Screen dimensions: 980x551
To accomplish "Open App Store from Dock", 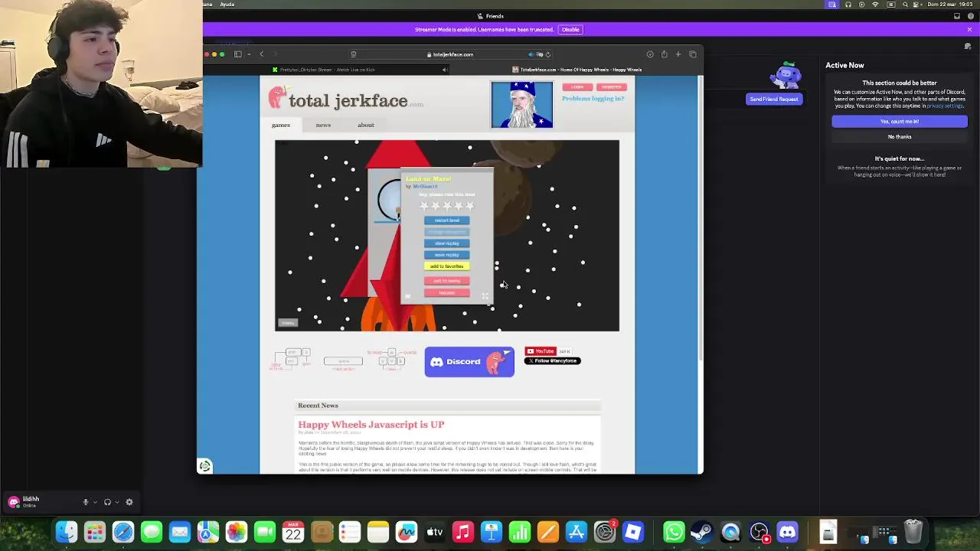I will [577, 532].
